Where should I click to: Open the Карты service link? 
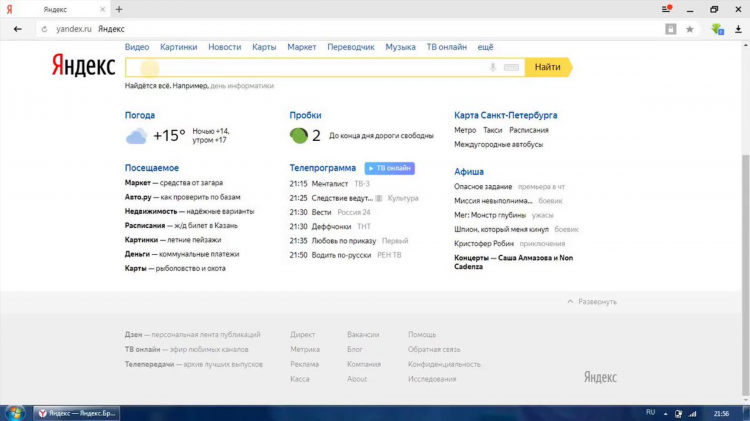(264, 47)
